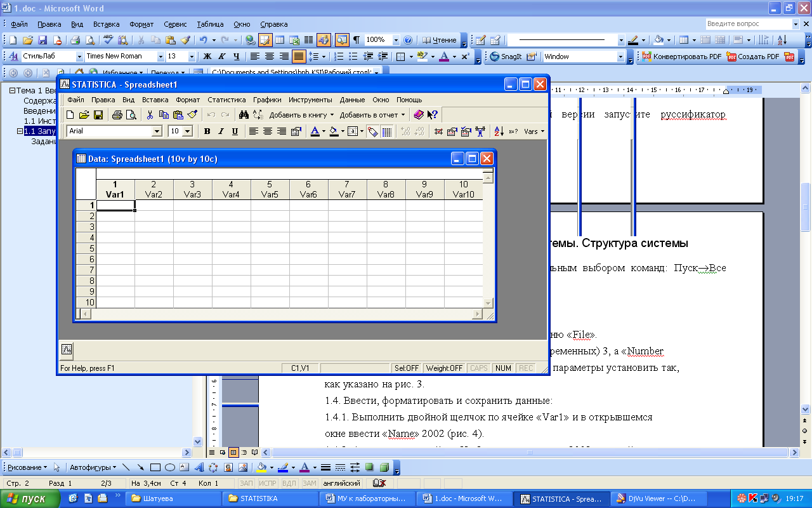Open the SnagIt Window profile dropdown

tap(621, 57)
